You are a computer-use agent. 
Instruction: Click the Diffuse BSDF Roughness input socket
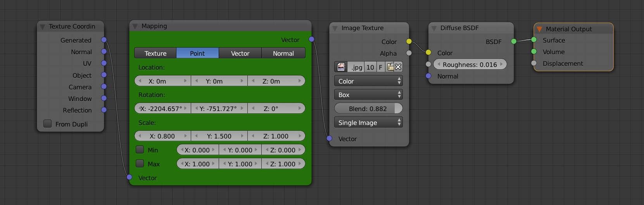[x=428, y=64]
